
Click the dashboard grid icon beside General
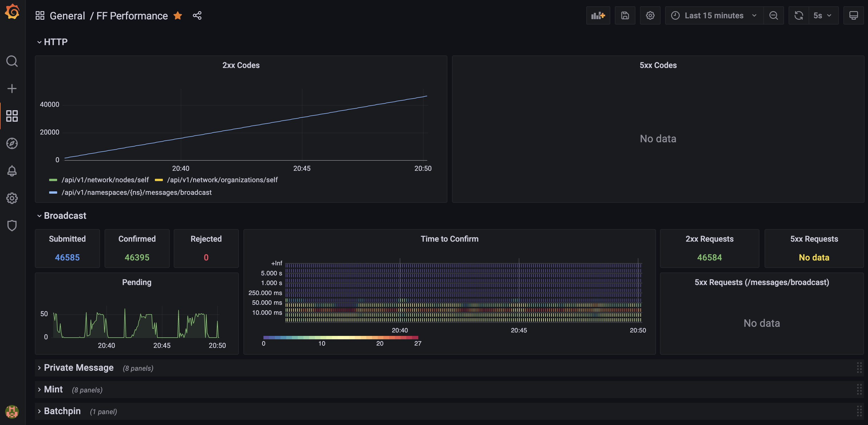tap(40, 15)
